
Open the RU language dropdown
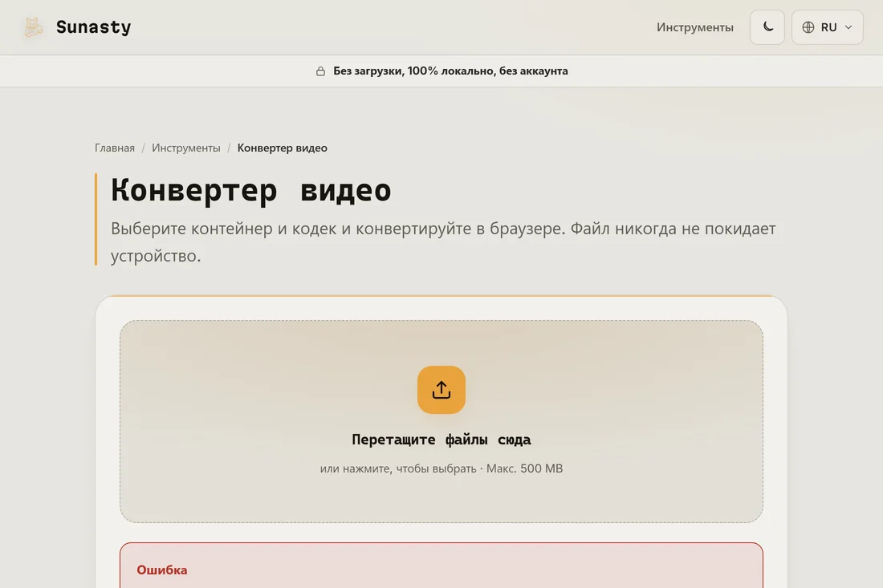click(x=827, y=27)
